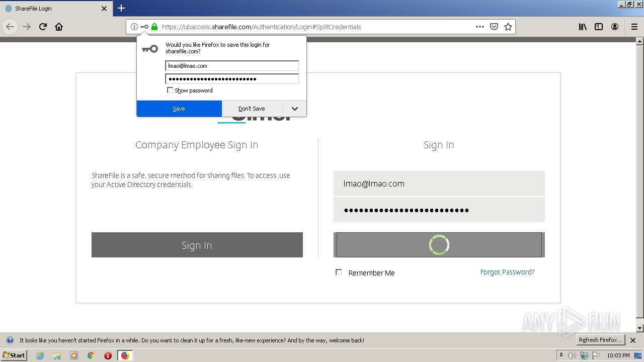Open Forgot Password link
The width and height of the screenshot is (644, 362).
pos(507,272)
